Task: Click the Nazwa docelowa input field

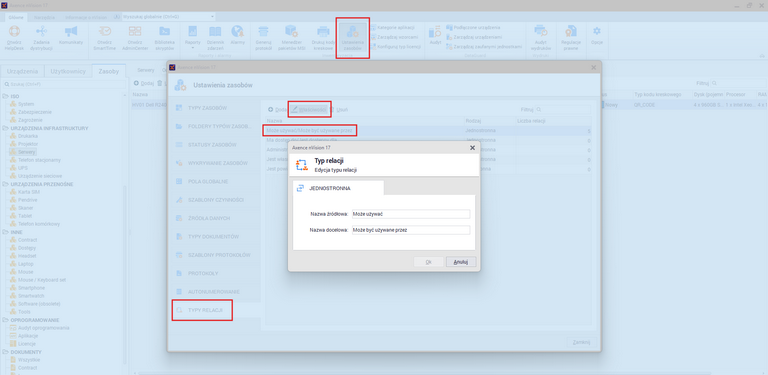Action: coord(410,230)
